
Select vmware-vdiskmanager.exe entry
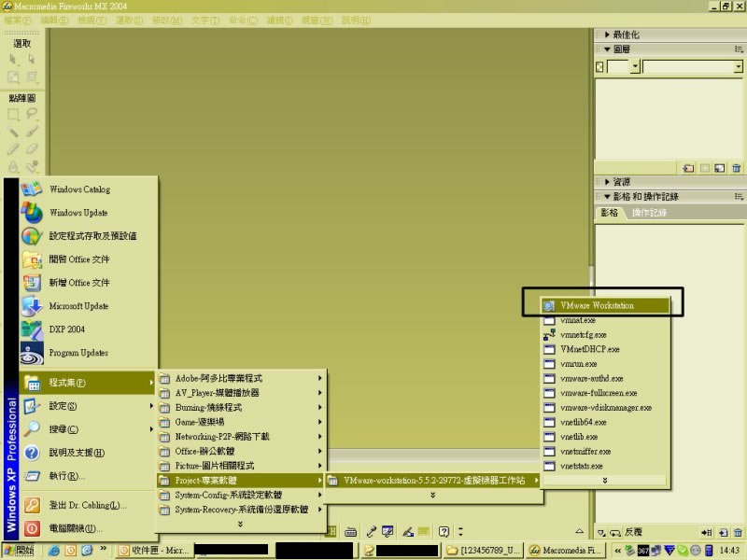click(x=605, y=408)
